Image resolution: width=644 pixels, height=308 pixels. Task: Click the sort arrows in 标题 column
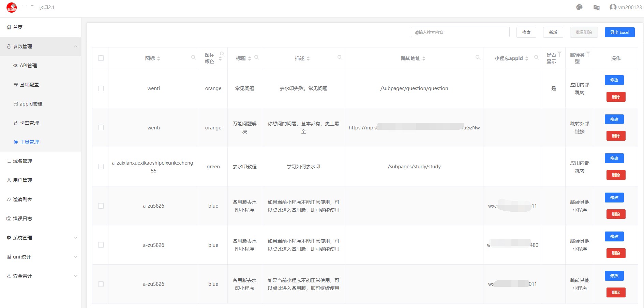(x=250, y=58)
